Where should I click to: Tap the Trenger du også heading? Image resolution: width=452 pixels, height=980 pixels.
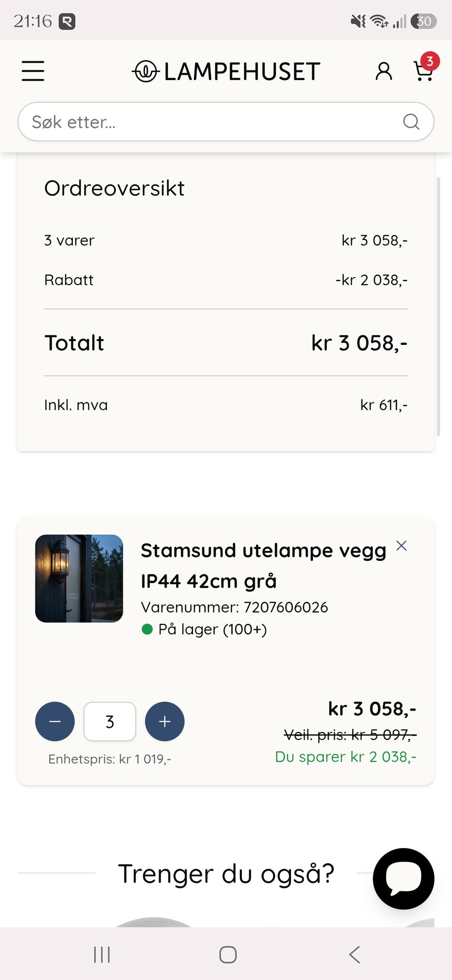click(226, 874)
